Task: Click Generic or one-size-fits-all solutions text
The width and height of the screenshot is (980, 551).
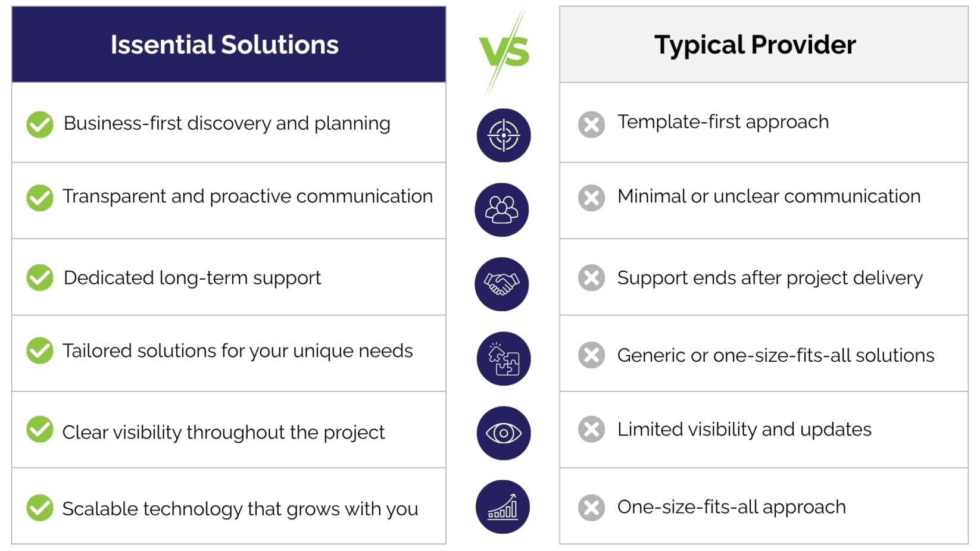Action: pyautogui.click(x=776, y=355)
